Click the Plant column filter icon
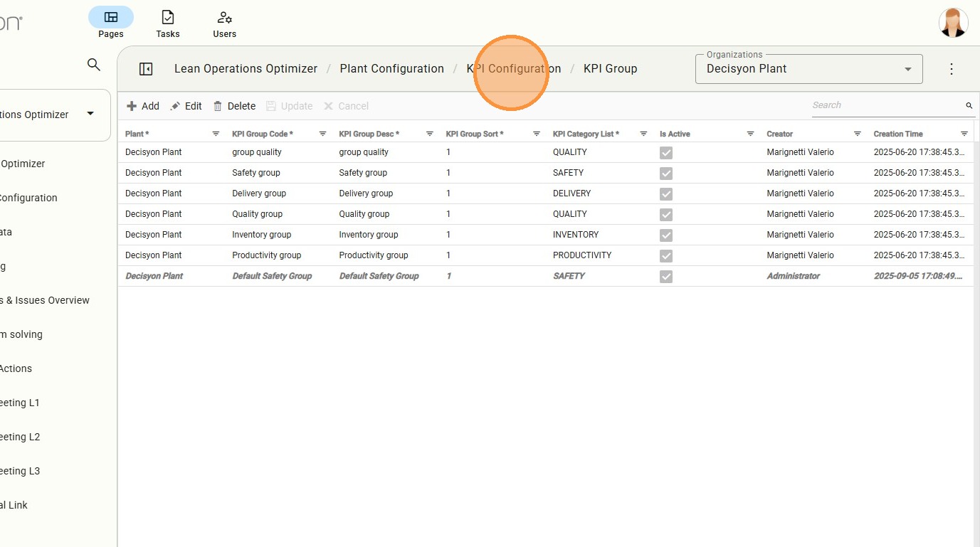 (x=216, y=134)
